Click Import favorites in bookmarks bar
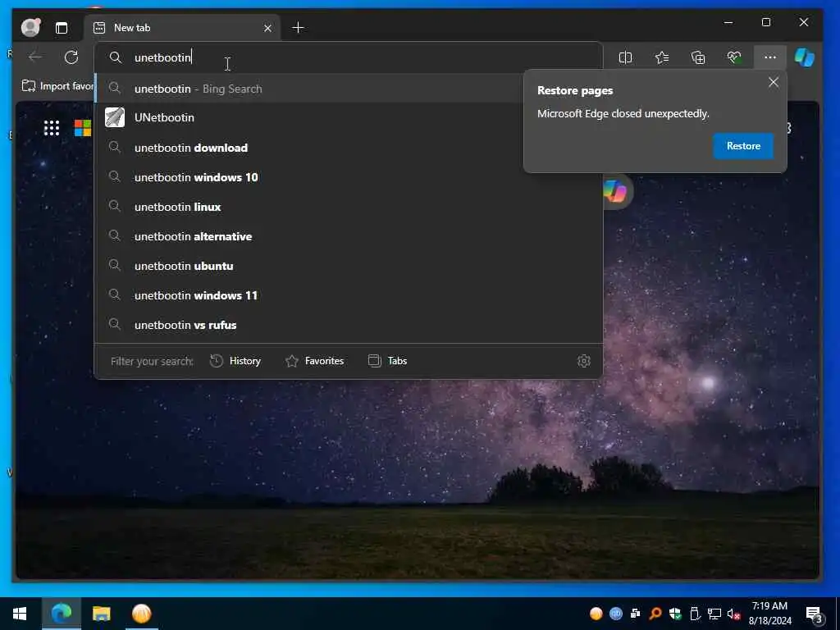This screenshot has height=630, width=840. pyautogui.click(x=58, y=85)
